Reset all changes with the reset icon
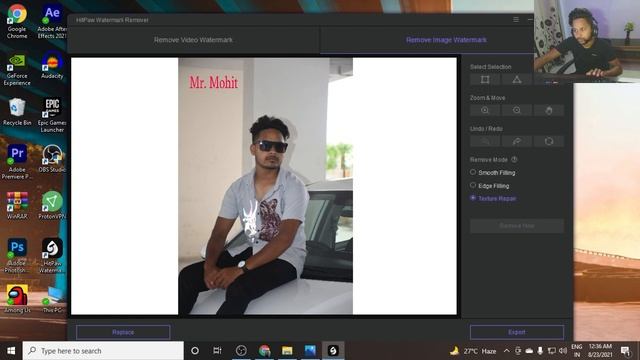Viewport: 640px width, 360px height. pyautogui.click(x=549, y=141)
